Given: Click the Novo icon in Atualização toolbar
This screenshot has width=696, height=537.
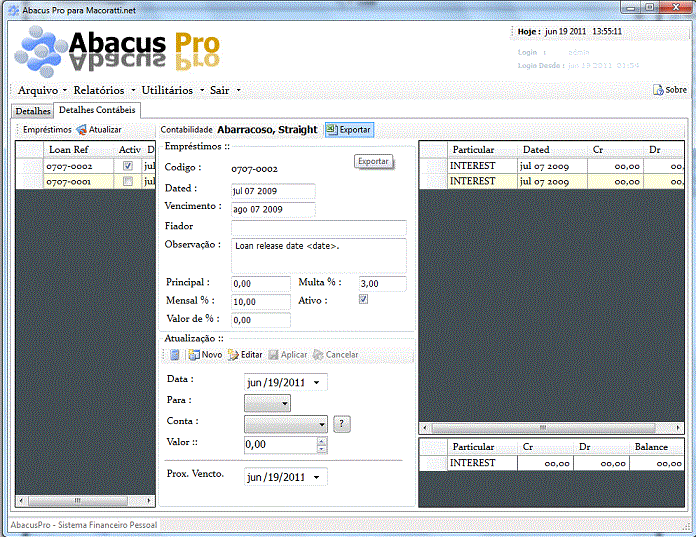Looking at the screenshot, I should click(194, 355).
